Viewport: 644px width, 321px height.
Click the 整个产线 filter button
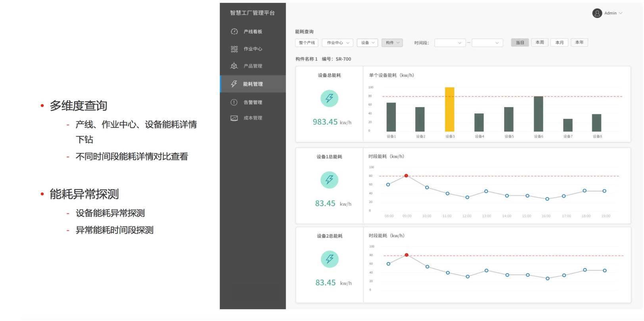point(307,43)
